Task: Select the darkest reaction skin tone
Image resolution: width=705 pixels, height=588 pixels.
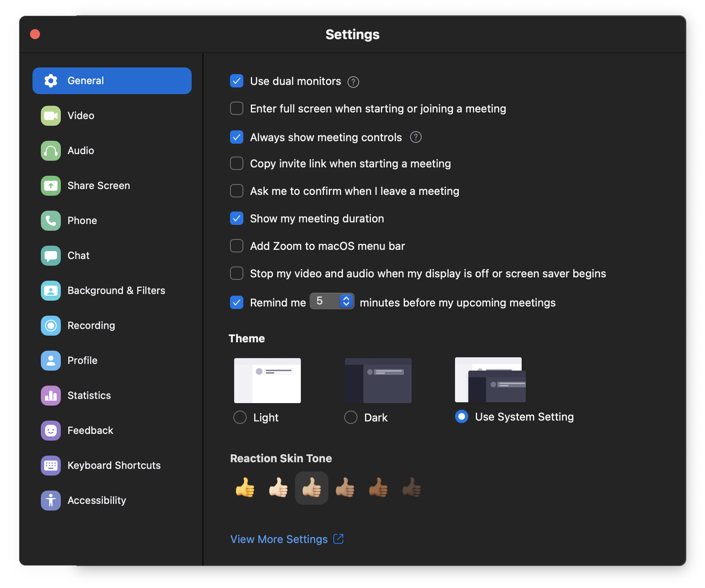Action: [x=411, y=488]
